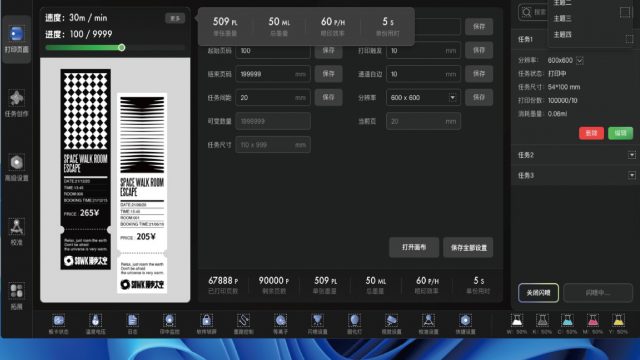Click the red button in 任务1
640x360 pixels.
pyautogui.click(x=591, y=133)
